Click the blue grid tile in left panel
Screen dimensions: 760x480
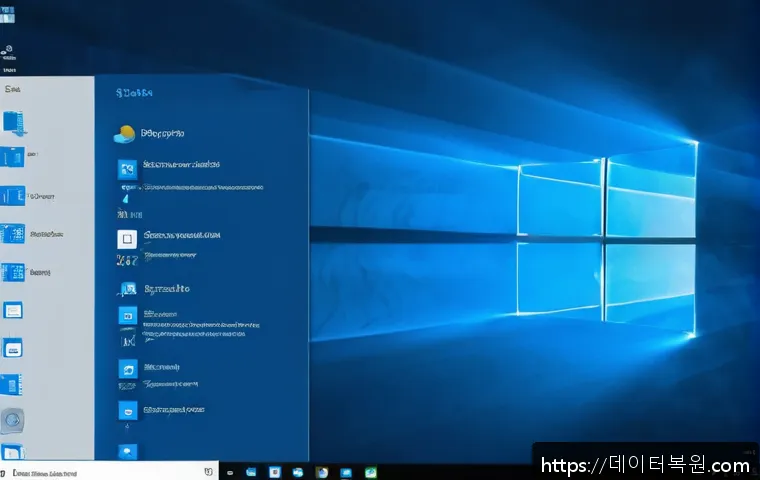click(x=13, y=234)
